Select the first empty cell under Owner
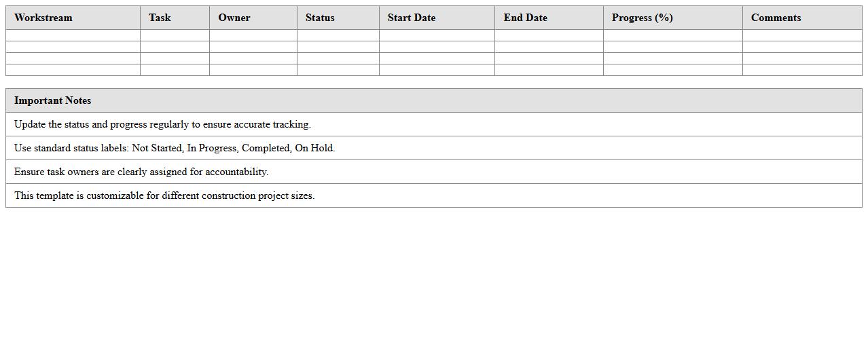868x340 pixels. 253,35
